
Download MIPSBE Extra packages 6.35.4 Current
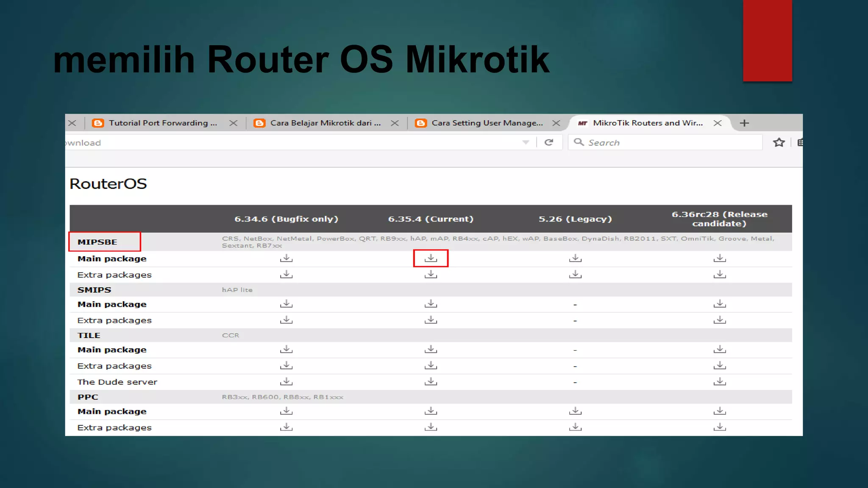pos(431,274)
